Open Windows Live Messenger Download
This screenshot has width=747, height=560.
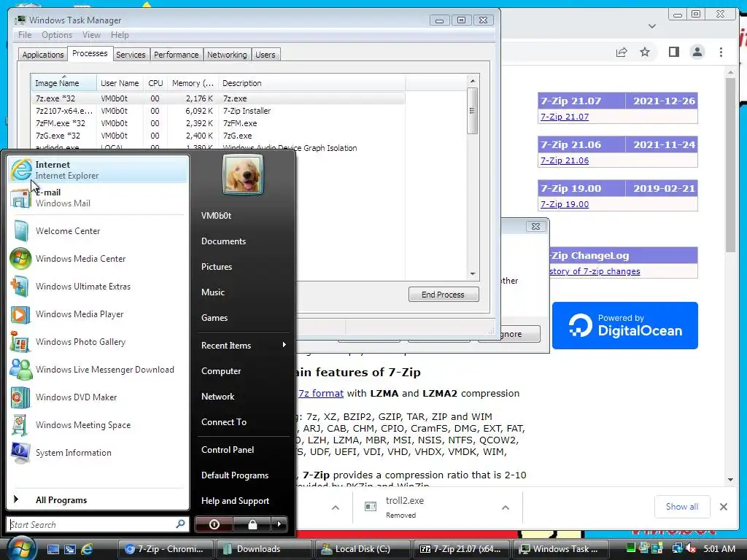click(x=98, y=370)
